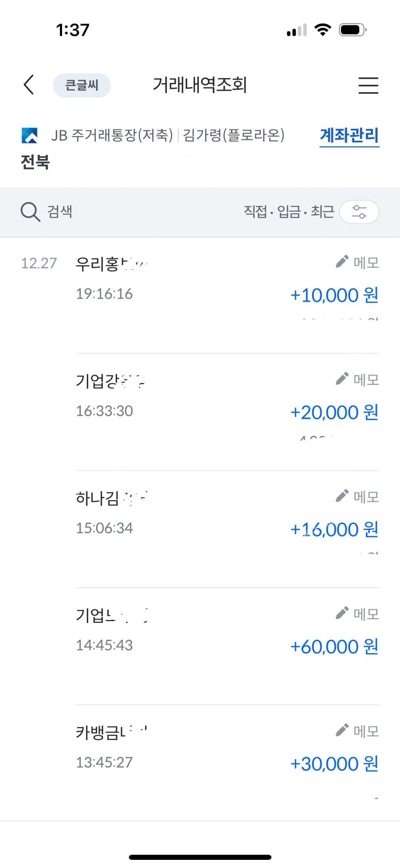Select the JB 주거래통장(저축) account name
This screenshot has width=400, height=868.
112,135
